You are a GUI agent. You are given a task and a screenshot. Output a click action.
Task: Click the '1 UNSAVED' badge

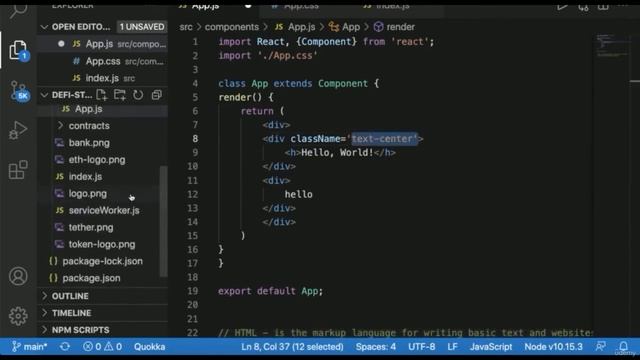[x=142, y=27]
